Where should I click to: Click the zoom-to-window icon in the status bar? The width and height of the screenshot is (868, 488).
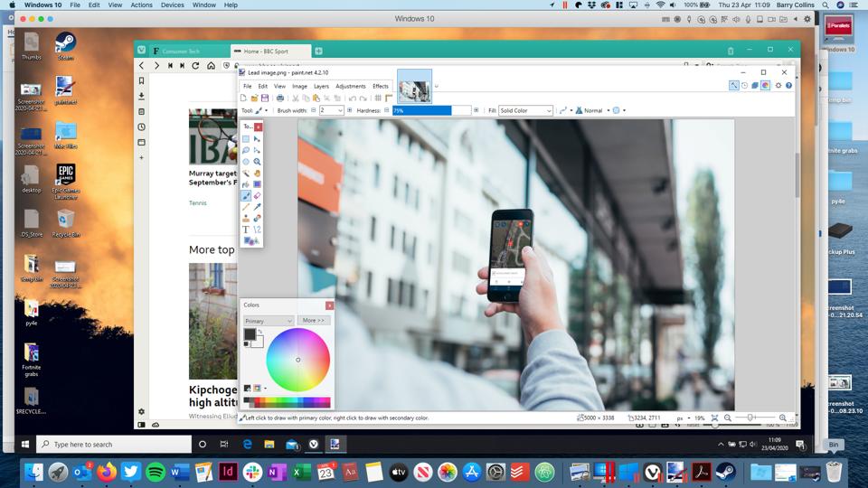[x=715, y=418]
